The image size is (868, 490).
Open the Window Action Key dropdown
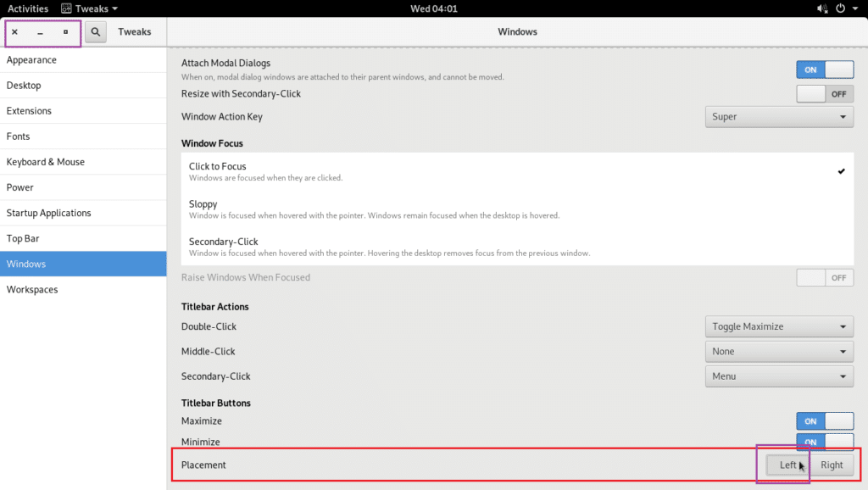click(x=779, y=116)
